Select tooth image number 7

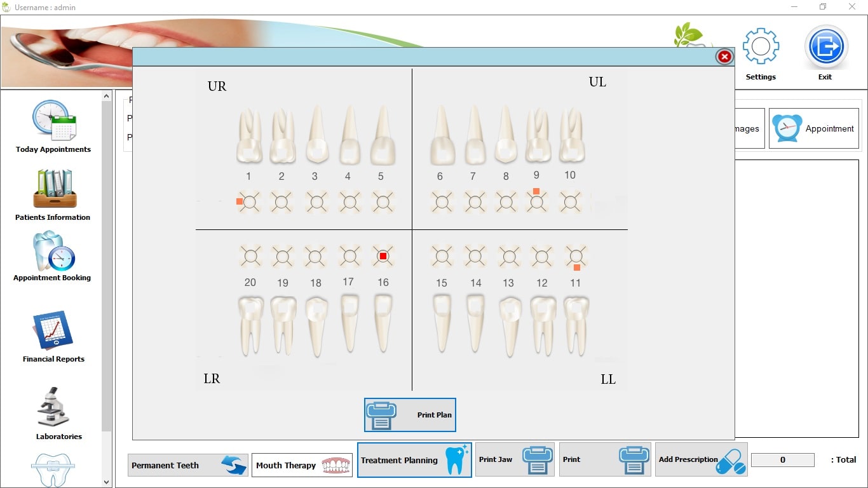(x=474, y=134)
